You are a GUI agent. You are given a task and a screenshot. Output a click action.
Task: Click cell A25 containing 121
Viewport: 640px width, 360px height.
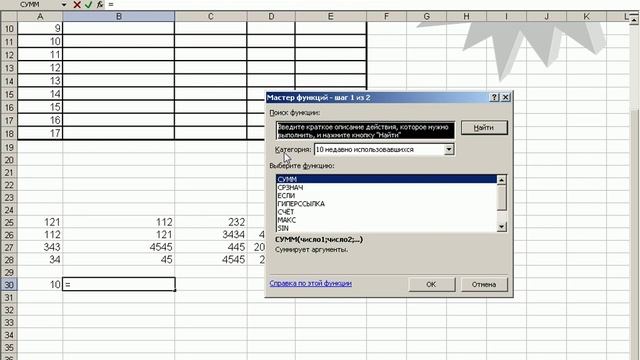40,222
